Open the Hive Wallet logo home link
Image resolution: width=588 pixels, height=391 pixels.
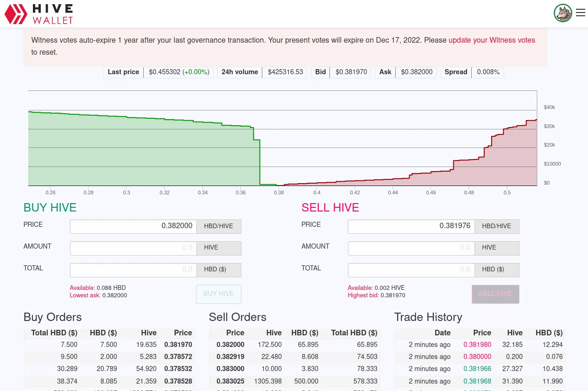[x=39, y=13]
